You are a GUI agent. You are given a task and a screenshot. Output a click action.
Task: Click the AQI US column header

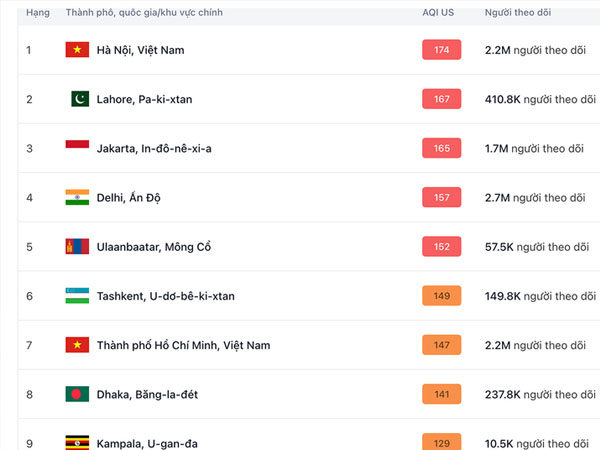438,12
